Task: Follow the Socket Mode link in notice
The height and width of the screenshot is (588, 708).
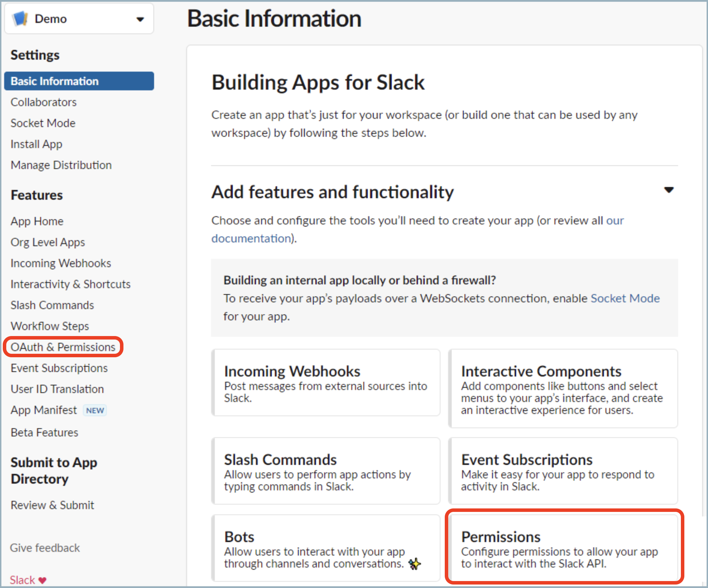Action: (x=625, y=298)
